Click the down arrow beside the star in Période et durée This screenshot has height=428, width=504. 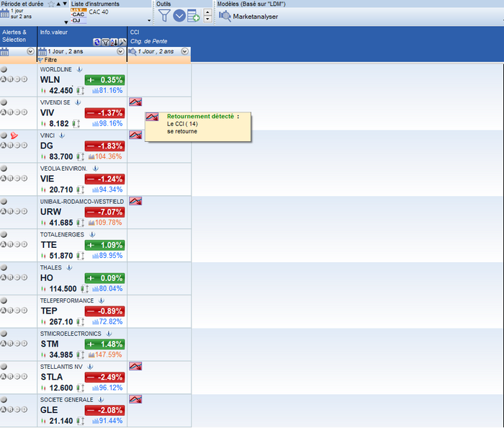point(65,4)
